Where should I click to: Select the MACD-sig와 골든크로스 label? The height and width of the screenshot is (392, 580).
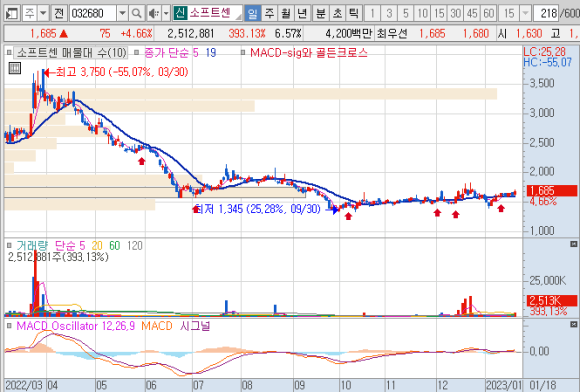(309, 53)
